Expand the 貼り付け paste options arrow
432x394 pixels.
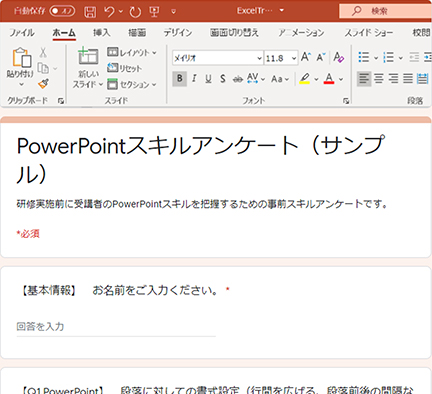[x=21, y=84]
